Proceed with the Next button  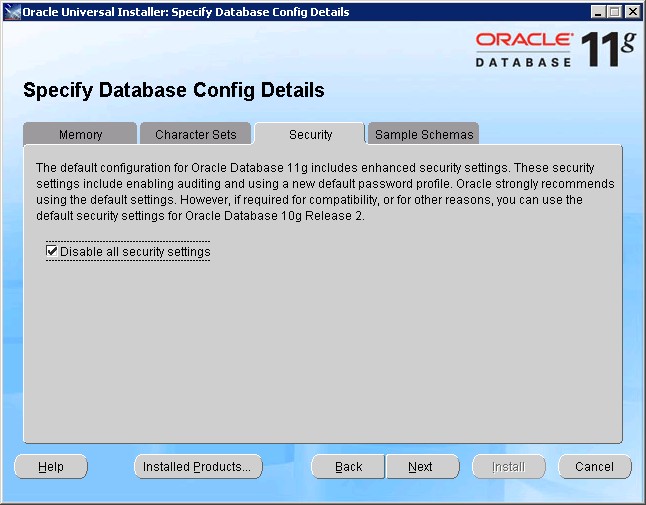click(423, 467)
